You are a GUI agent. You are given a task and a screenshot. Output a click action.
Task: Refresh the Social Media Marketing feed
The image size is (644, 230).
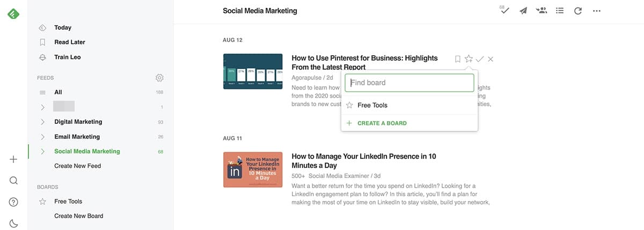[578, 11]
